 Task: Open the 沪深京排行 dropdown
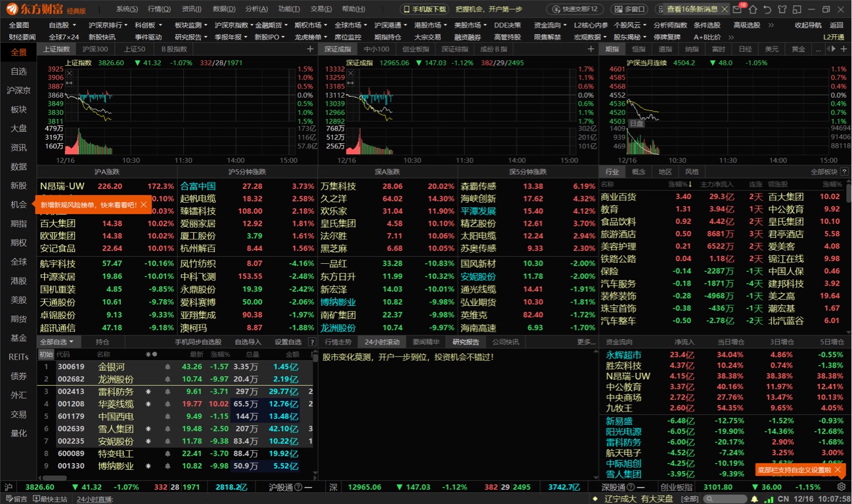click(x=108, y=25)
